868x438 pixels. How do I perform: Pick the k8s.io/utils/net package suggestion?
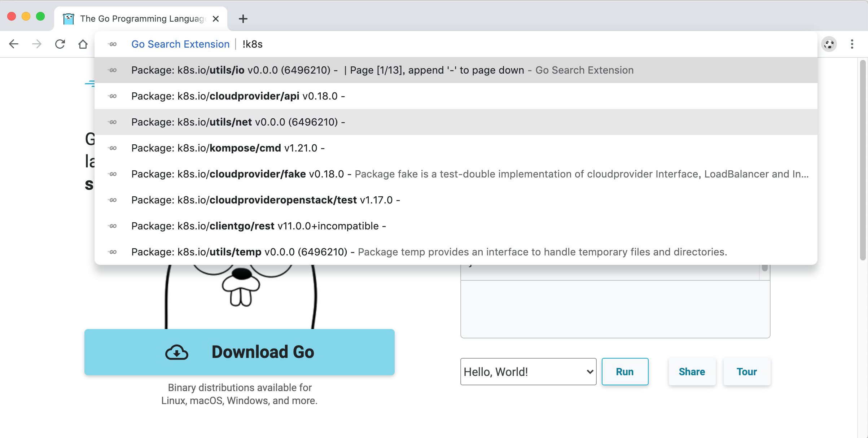coord(456,122)
